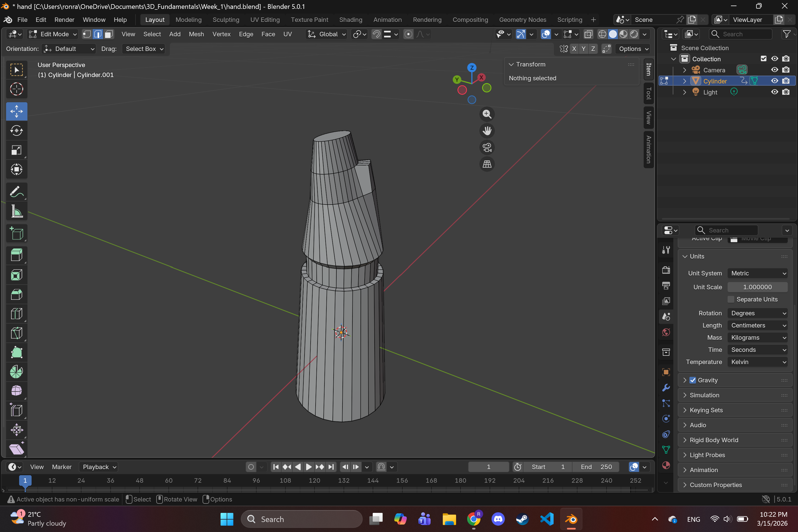The height and width of the screenshot is (532, 798).
Task: Open the Edit Mode dropdown
Action: click(53, 34)
